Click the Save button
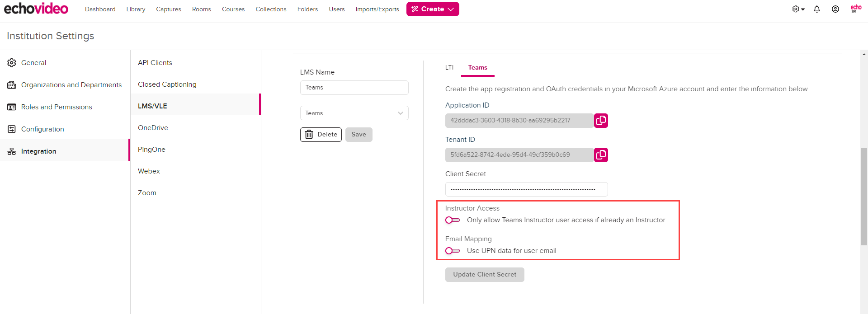Image resolution: width=868 pixels, height=314 pixels. coord(359,135)
